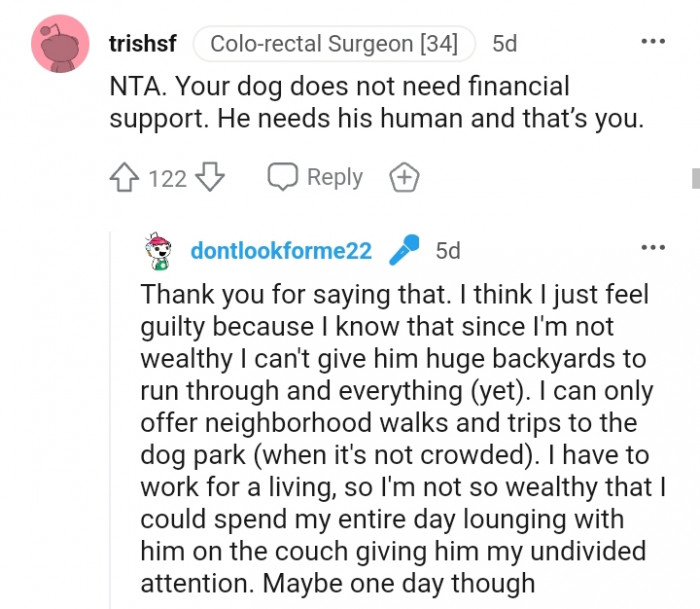The height and width of the screenshot is (609, 700).
Task: Click the 'Thank you for saying that' reply text
Action: pyautogui.click(x=395, y=295)
